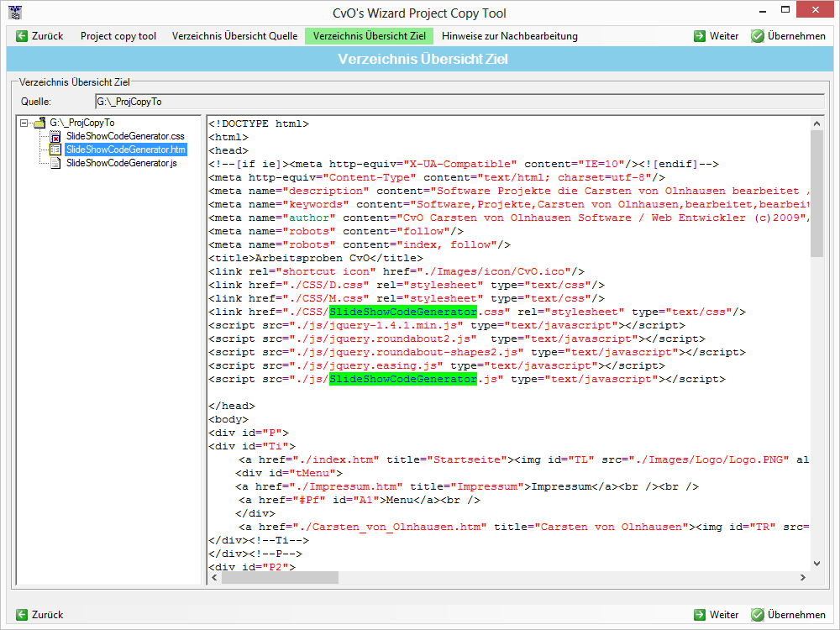This screenshot has width=840, height=630.
Task: Click the HTM file icon in tree
Action: tap(55, 150)
